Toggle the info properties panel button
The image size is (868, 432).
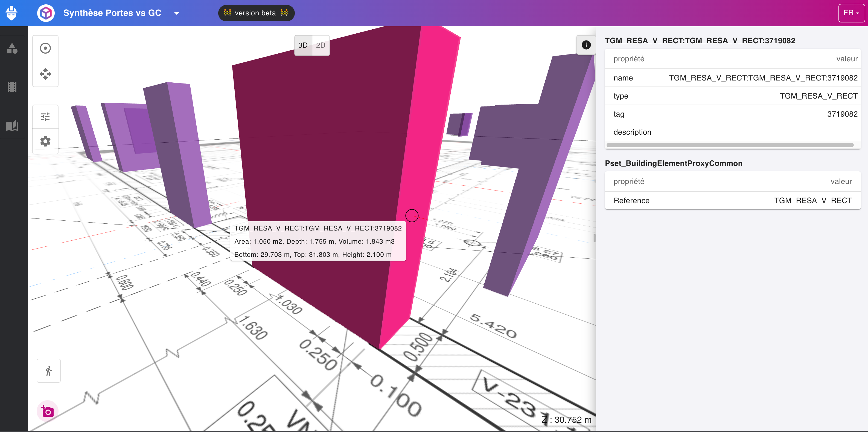[586, 45]
